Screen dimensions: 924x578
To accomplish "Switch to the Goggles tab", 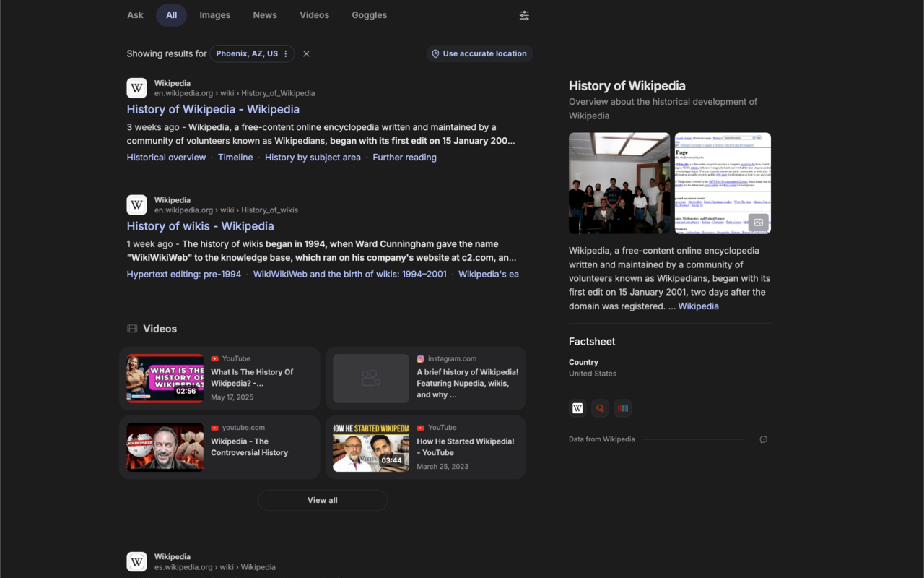I will [369, 15].
